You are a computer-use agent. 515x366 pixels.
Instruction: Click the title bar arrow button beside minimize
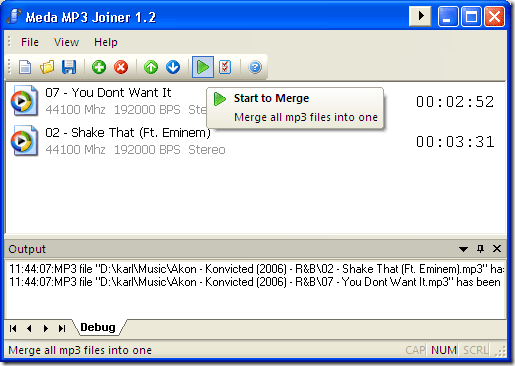[420, 16]
